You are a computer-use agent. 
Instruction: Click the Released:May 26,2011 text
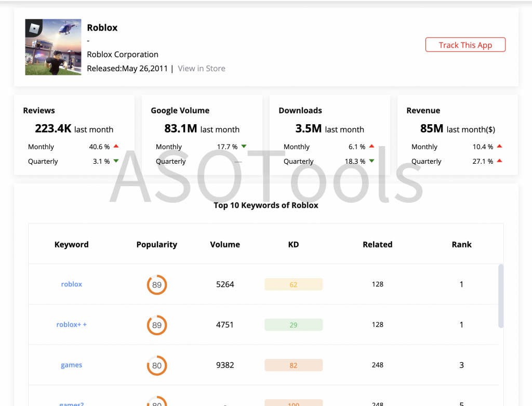(127, 69)
